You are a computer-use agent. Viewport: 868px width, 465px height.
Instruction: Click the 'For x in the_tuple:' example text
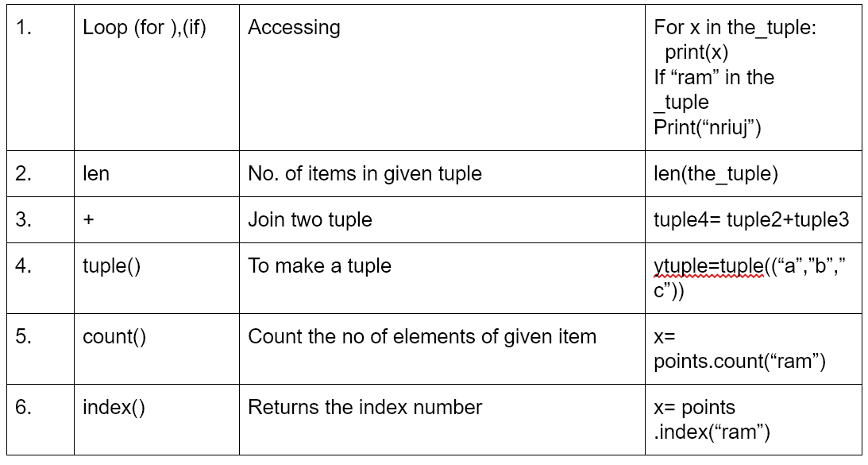point(735,27)
